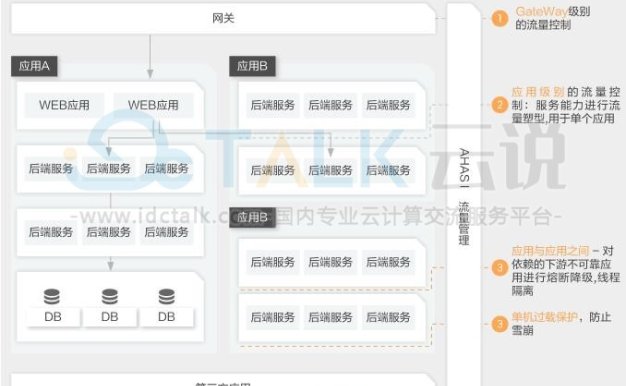Click the leftmost database cylinder icon
Image resolution: width=626 pixels, height=386 pixels.
tap(52, 297)
